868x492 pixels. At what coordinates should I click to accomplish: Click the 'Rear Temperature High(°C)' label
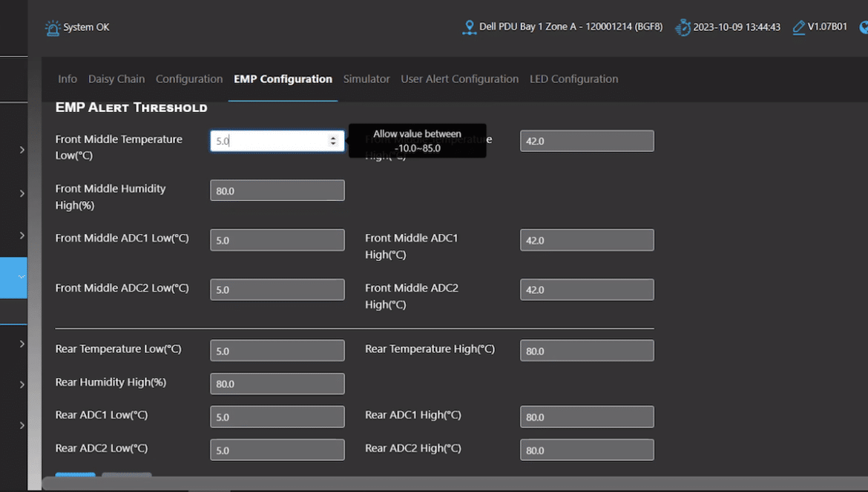pos(430,350)
